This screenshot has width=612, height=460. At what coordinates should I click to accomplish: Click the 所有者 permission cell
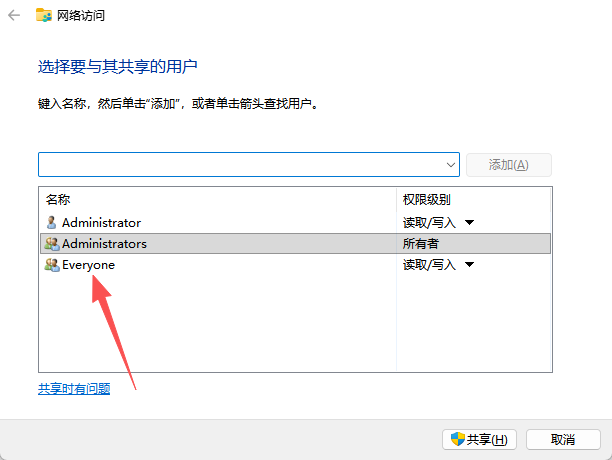421,244
